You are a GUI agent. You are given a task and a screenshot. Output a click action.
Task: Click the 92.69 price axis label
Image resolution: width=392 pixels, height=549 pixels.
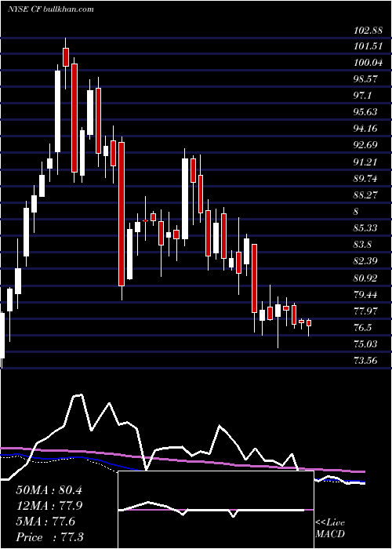[365, 145]
